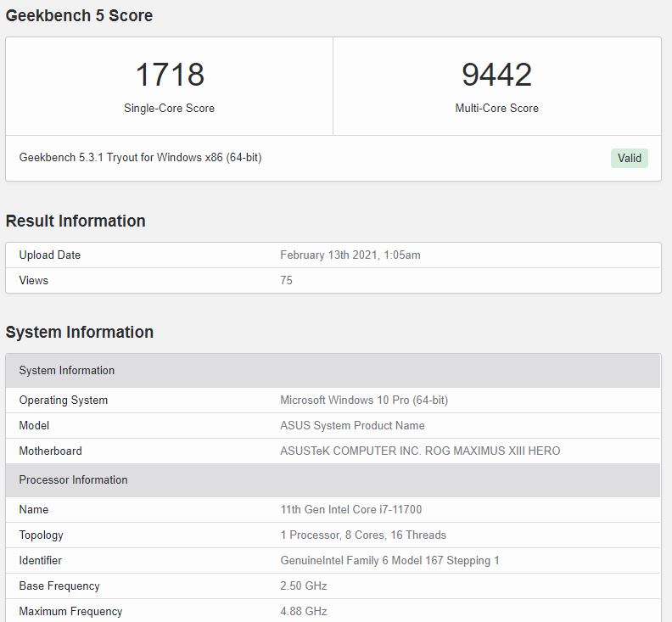Click the gray System Information table header
The width and height of the screenshot is (672, 622).
point(333,370)
